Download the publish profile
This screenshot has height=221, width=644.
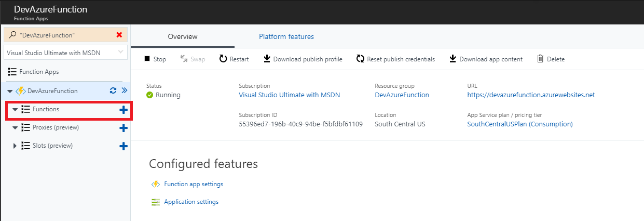pos(303,59)
